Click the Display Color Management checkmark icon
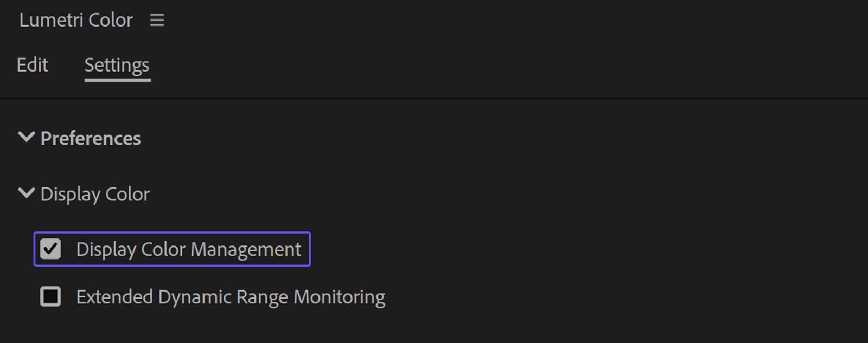This screenshot has width=868, height=343. 50,249
